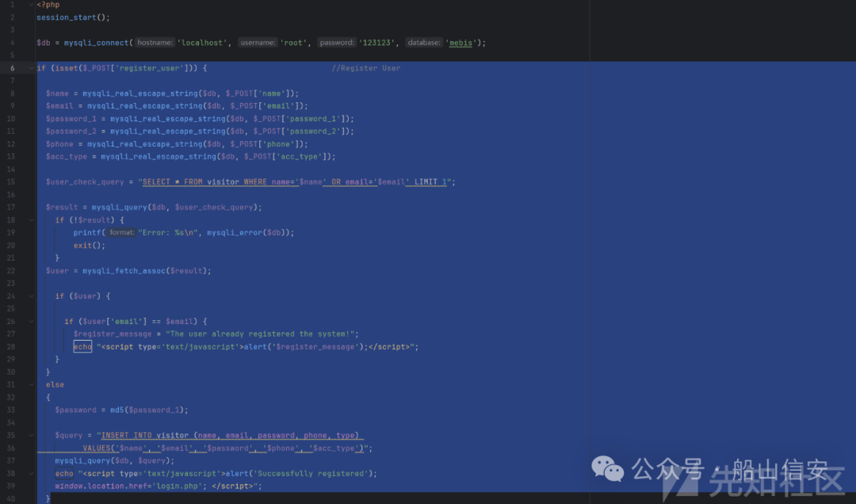Click the underlined 'mebis' database name

(460, 43)
